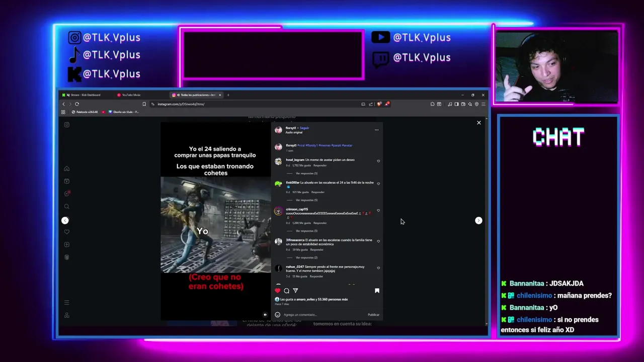Open share icon in the address bar
The image size is (644, 362).
(371, 104)
